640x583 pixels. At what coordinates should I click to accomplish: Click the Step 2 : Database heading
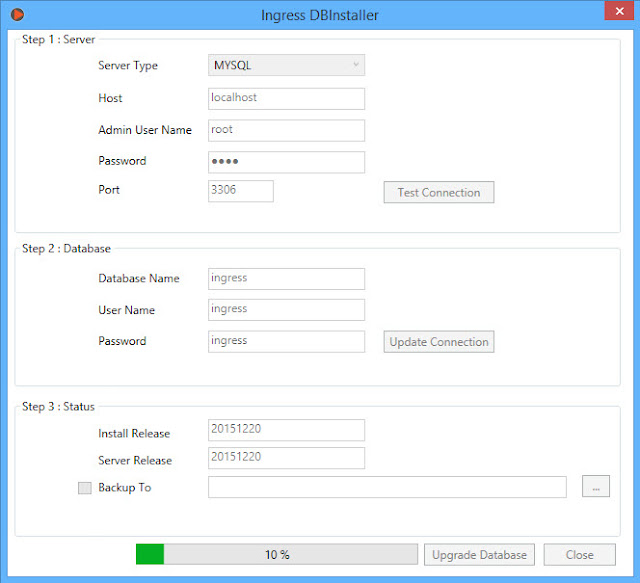pyautogui.click(x=66, y=249)
